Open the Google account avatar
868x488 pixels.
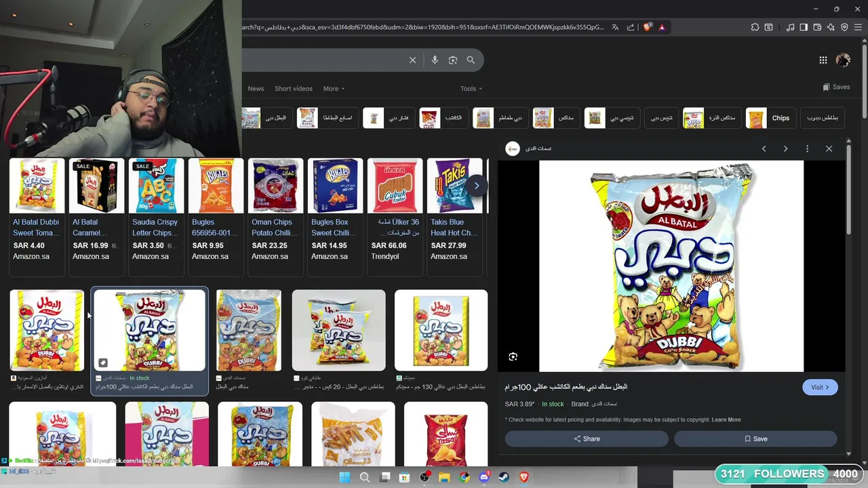coord(843,60)
